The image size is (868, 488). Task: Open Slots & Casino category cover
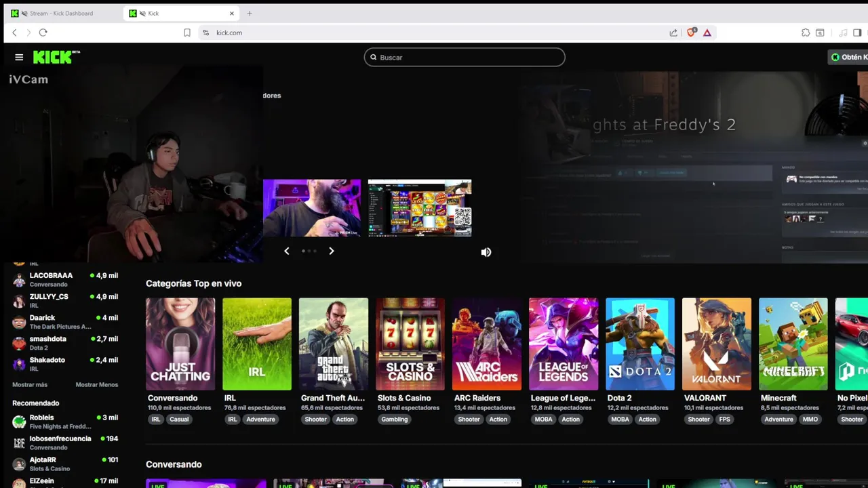[410, 344]
